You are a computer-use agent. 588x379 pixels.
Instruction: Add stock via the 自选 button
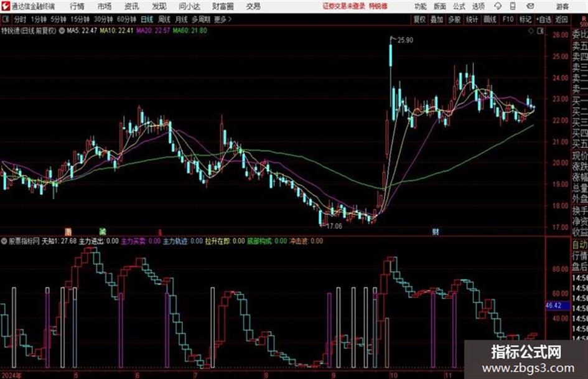(544, 19)
